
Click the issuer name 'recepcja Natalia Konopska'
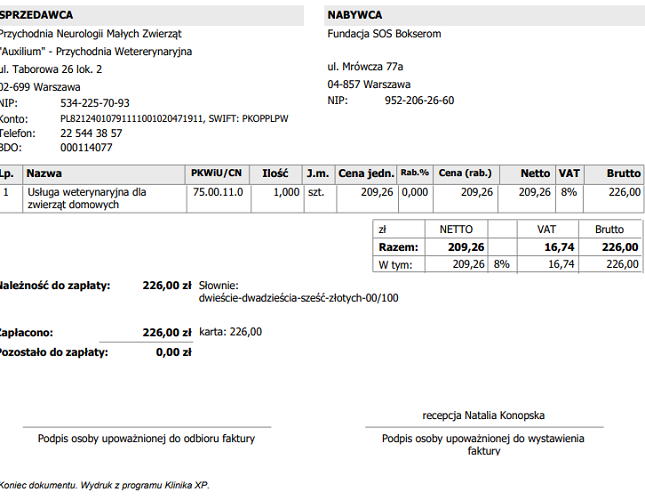(x=483, y=416)
